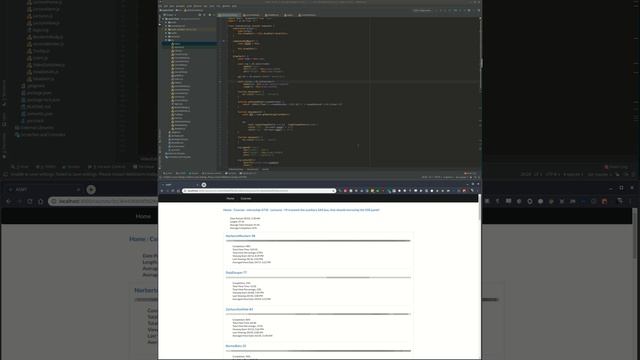
Task: Click the browser home icon beside reload
Action: (178, 191)
